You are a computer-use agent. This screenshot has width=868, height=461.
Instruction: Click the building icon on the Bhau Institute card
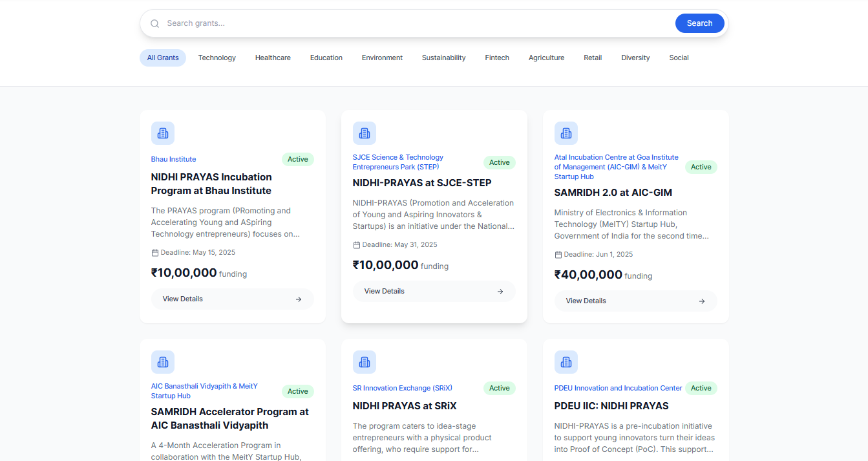(x=163, y=133)
